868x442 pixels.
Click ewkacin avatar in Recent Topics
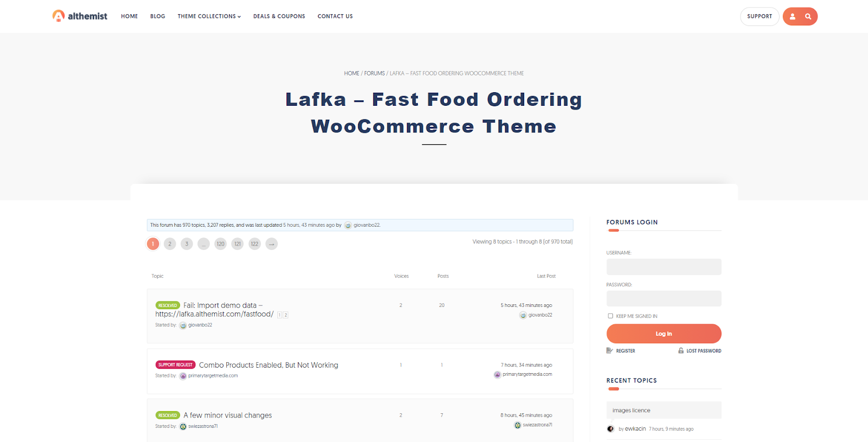tap(610, 429)
